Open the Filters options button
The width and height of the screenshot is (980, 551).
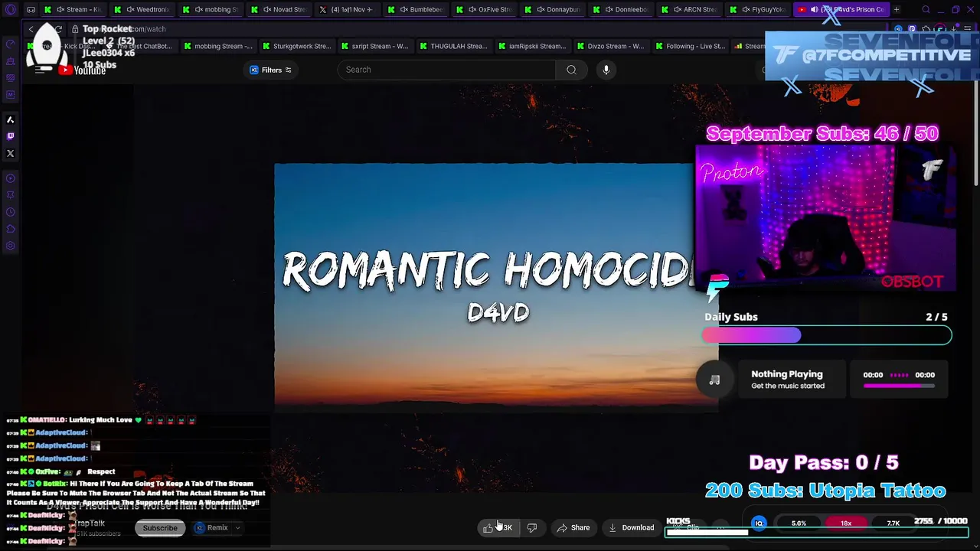pos(271,70)
